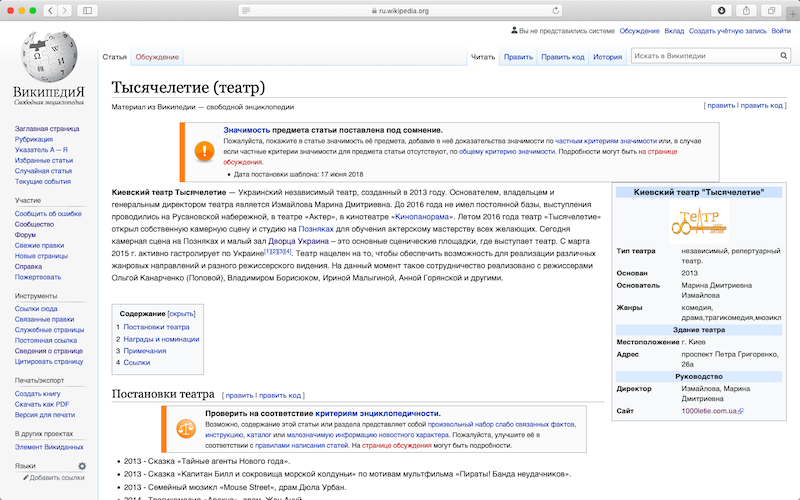
Task: Open Вклад link at top
Action: [x=674, y=31]
